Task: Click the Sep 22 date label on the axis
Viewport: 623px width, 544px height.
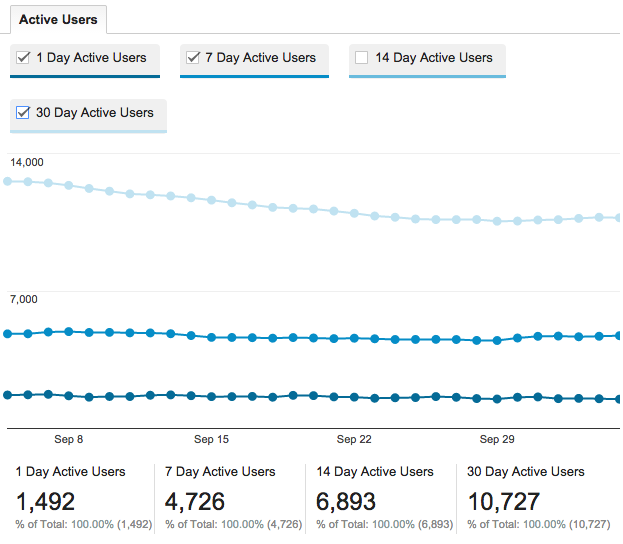Action: click(x=354, y=439)
